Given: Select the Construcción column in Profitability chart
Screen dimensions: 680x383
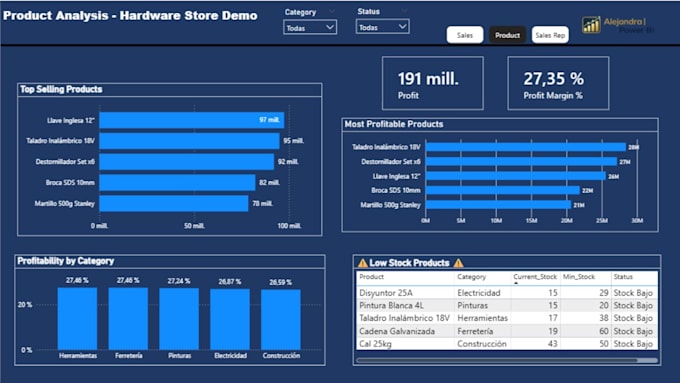Looking at the screenshot, I should pyautogui.click(x=281, y=320).
